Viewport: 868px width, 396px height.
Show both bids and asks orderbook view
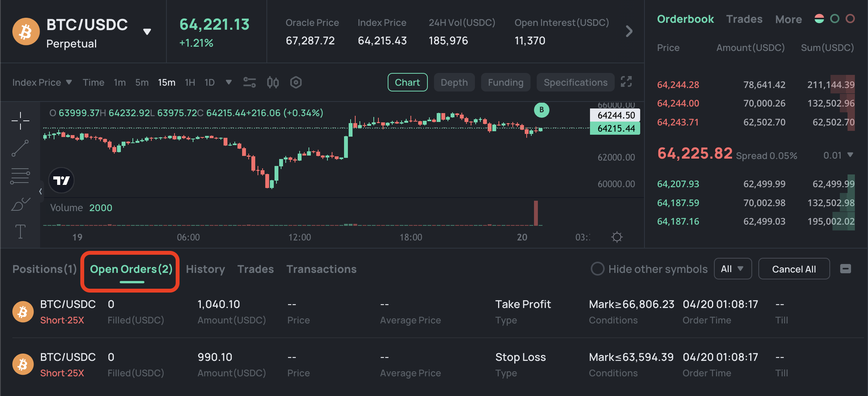(x=819, y=19)
